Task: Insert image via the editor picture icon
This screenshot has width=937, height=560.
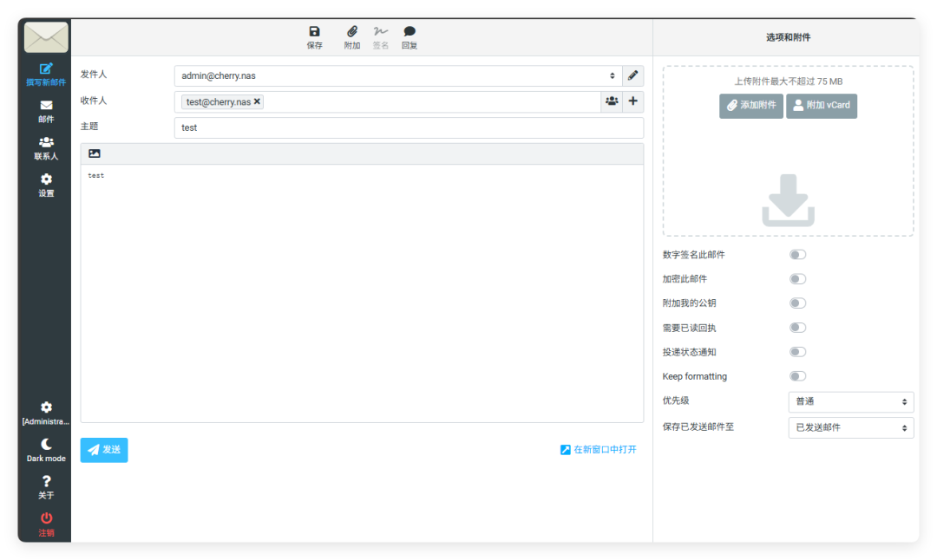Action: pos(95,153)
